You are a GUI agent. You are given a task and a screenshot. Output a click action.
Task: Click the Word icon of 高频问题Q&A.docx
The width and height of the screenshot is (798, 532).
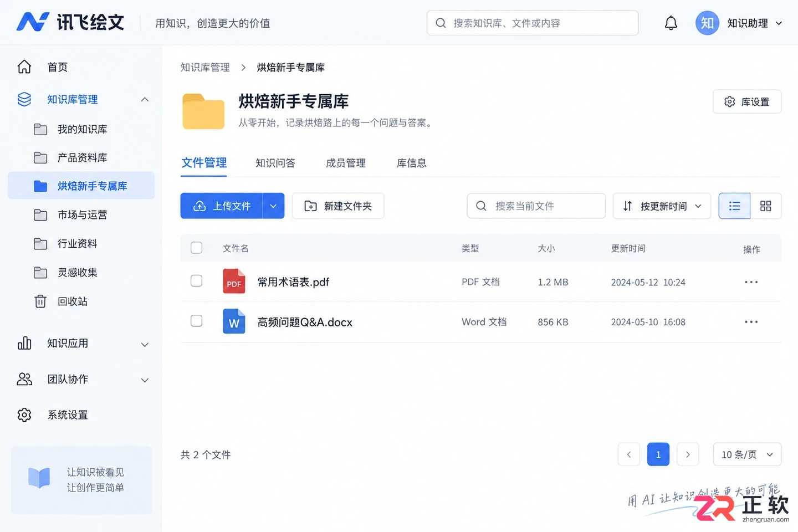point(234,321)
